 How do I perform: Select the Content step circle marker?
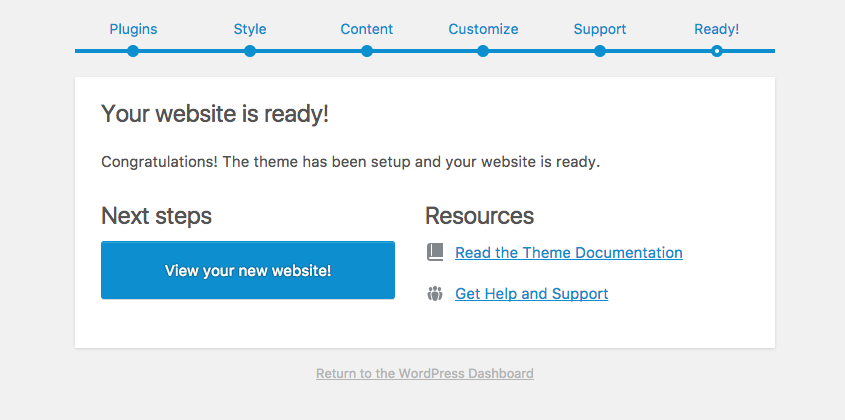click(x=367, y=51)
